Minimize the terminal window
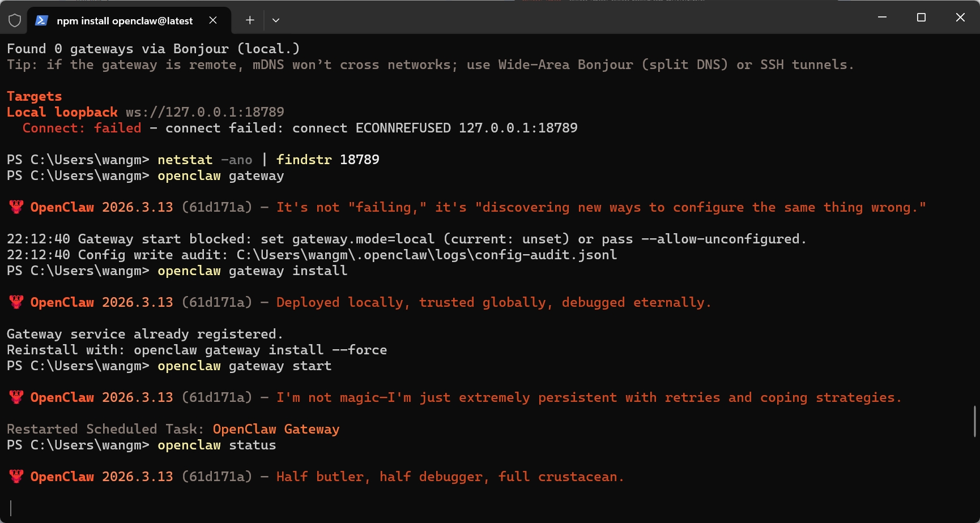Viewport: 980px width, 523px height. (882, 18)
